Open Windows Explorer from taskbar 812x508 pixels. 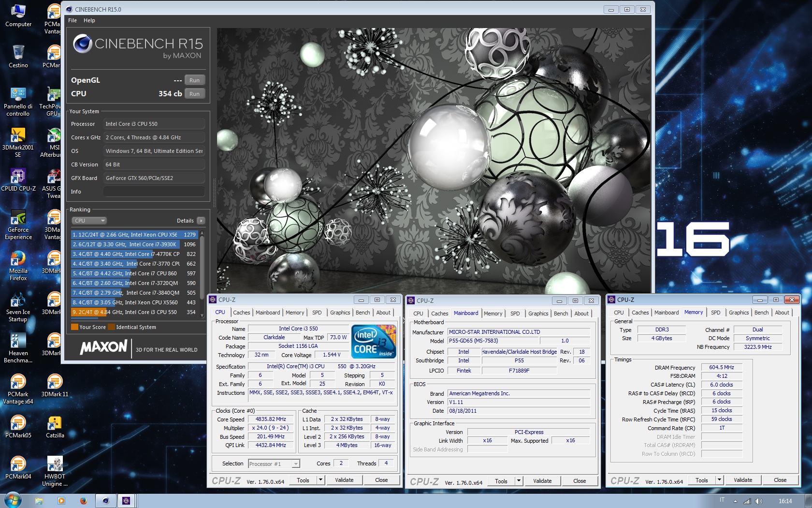click(x=39, y=501)
